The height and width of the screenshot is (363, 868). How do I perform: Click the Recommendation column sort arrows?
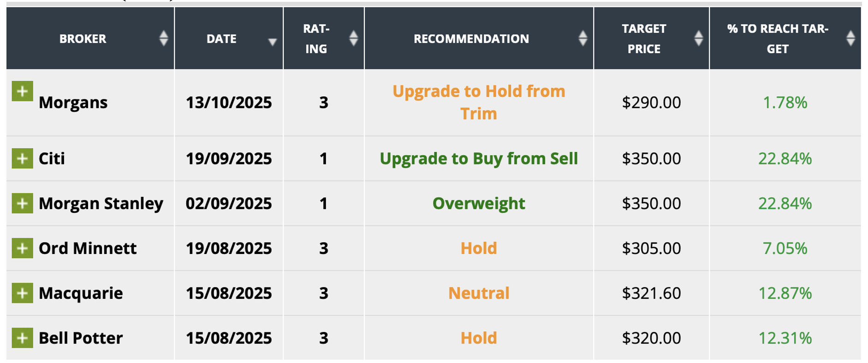(x=583, y=38)
